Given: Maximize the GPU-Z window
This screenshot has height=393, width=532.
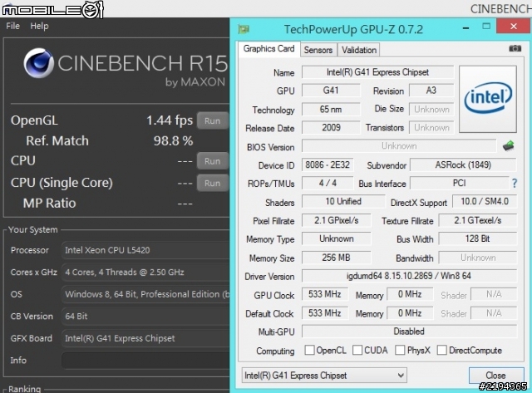Looking at the screenshot, I should (x=486, y=27).
